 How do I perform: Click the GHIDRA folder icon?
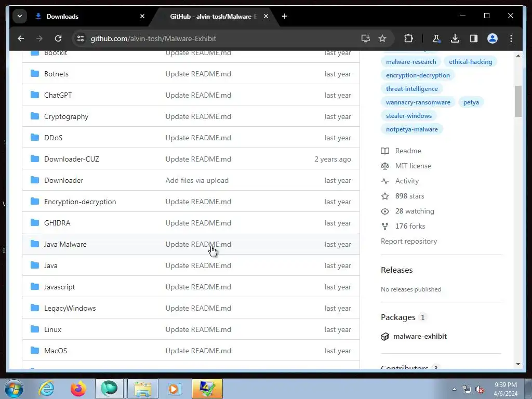point(35,222)
